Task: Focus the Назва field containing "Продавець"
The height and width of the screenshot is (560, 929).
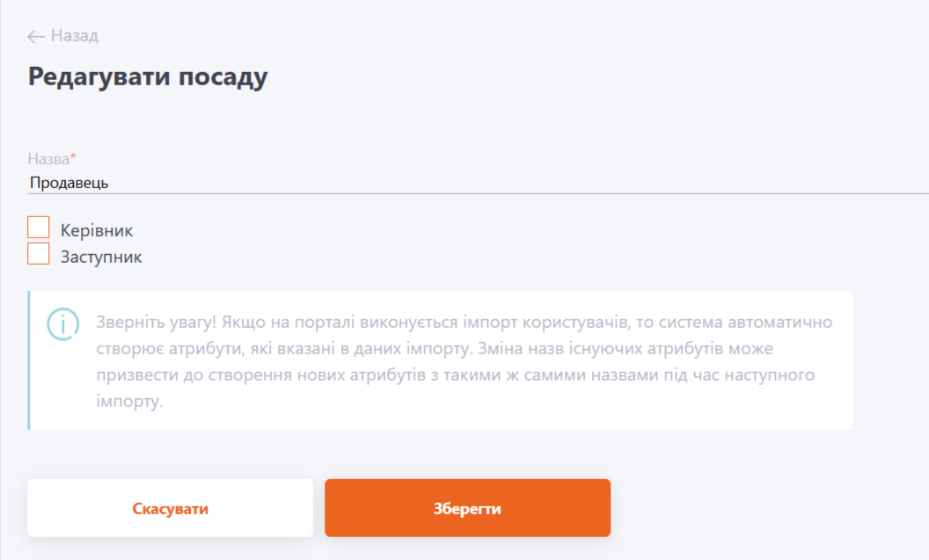Action: pos(440,183)
